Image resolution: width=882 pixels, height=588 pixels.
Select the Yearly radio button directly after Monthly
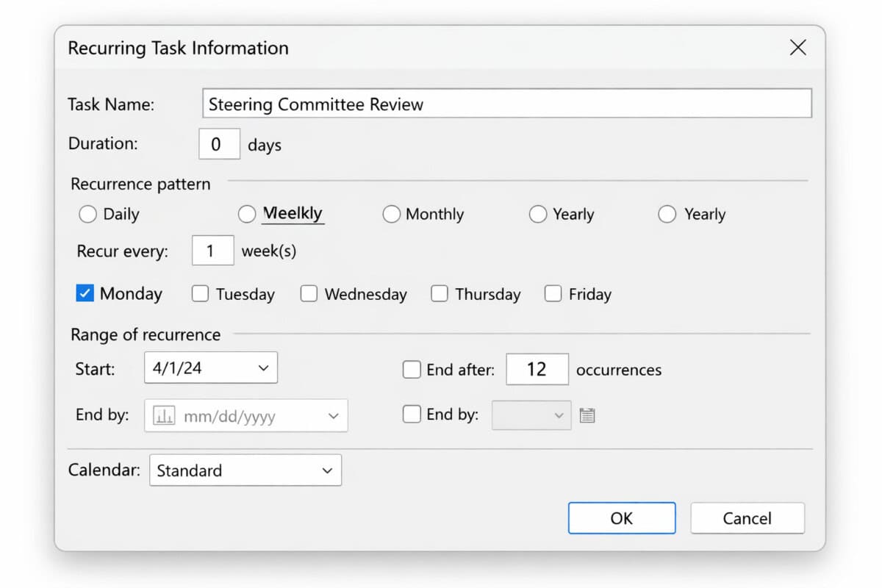click(x=538, y=214)
